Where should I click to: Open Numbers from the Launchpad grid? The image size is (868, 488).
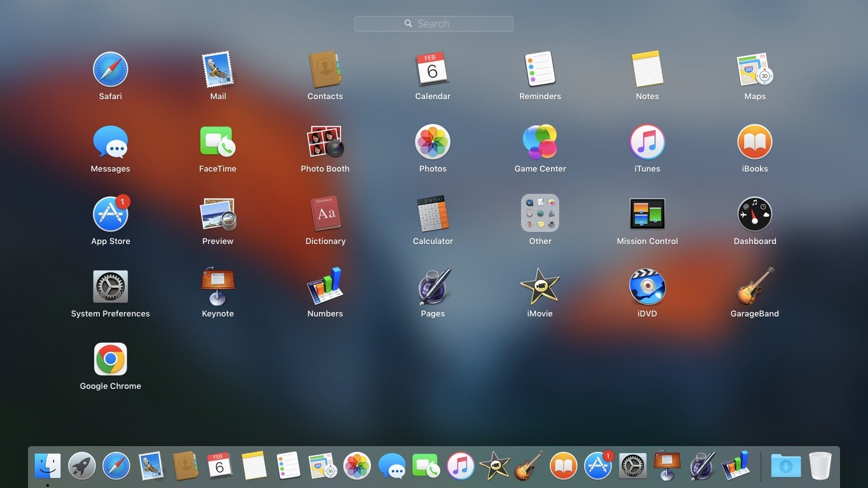coord(325,287)
